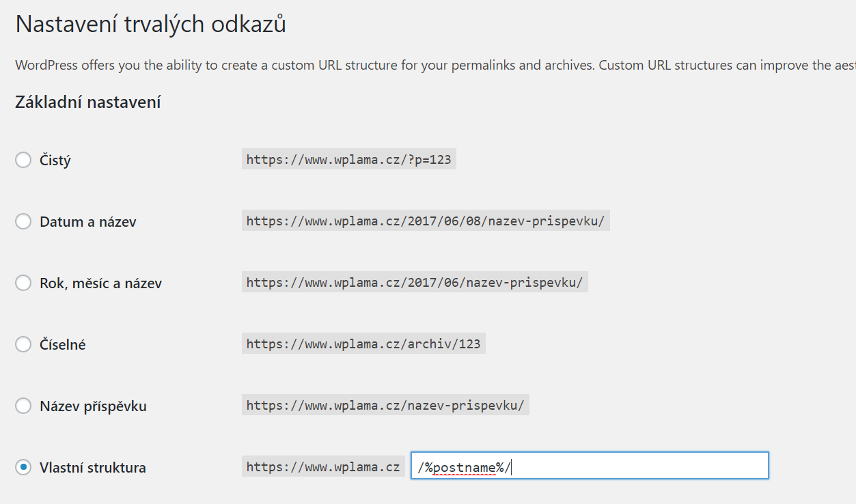Viewport: 856px width, 504px height.
Task: Select the Čistý radio button
Action: (x=23, y=160)
